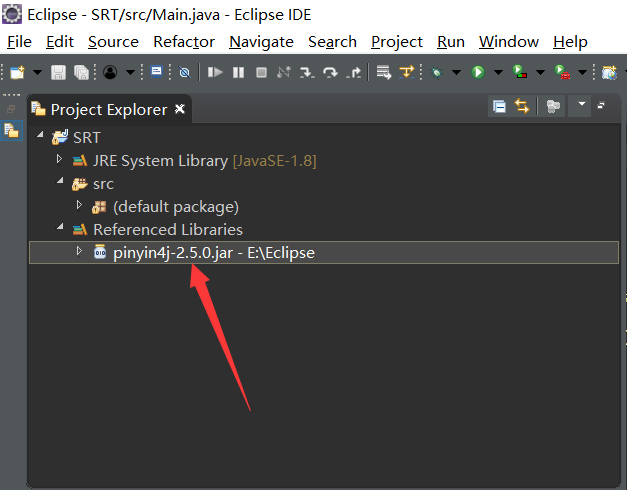Click the External Tools run icon
Image resolution: width=627 pixels, height=490 pixels.
562,72
